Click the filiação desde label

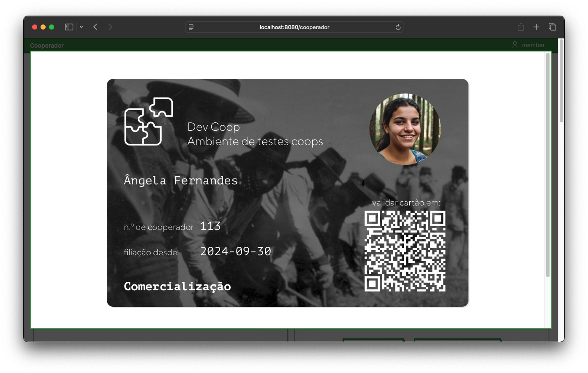coord(150,252)
